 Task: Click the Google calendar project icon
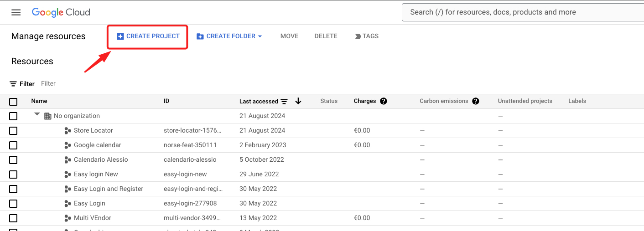point(68,145)
